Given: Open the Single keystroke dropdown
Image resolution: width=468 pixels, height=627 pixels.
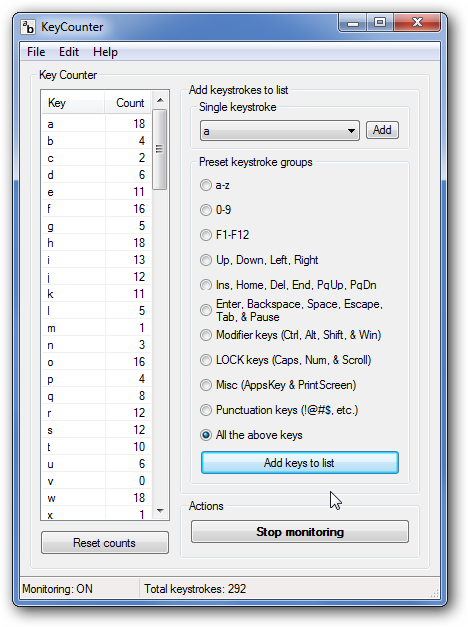Looking at the screenshot, I should (280, 131).
